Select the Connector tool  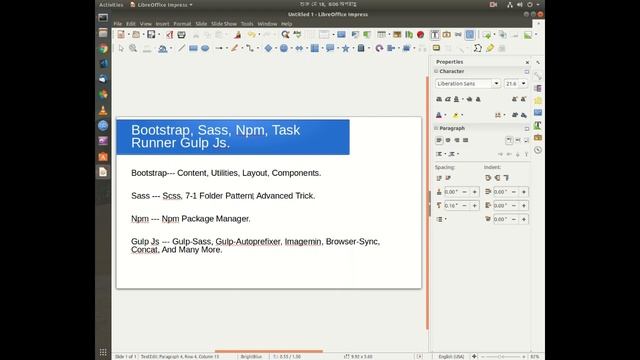click(250, 48)
